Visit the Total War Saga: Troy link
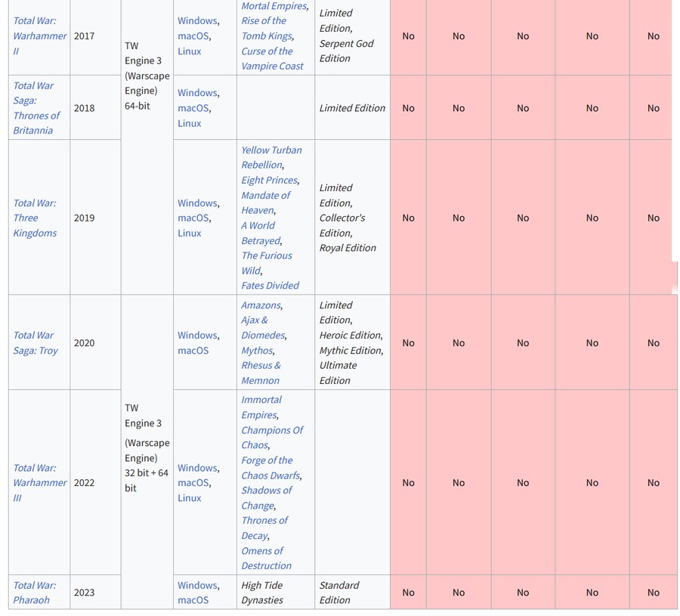 [35, 342]
